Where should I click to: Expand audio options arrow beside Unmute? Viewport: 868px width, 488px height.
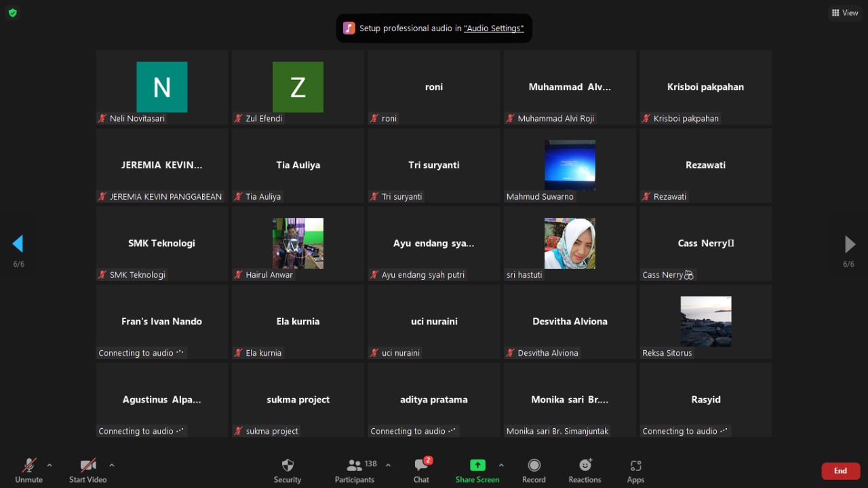(50, 465)
